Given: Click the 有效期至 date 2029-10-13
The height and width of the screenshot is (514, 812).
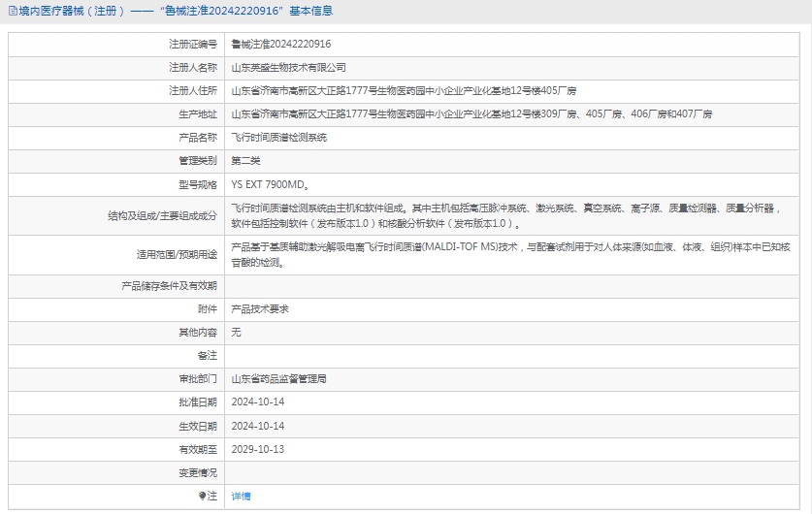Looking at the screenshot, I should [257, 449].
